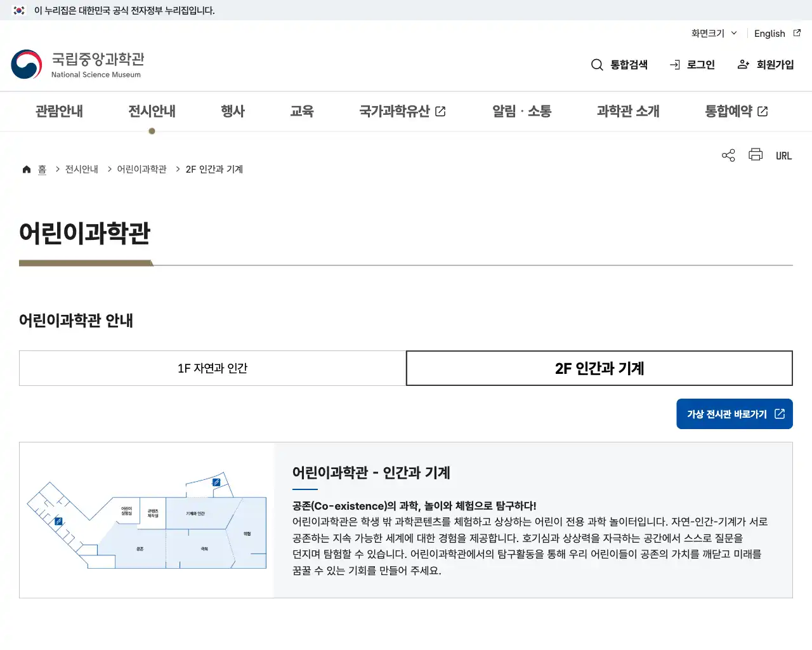
Task: Open the 교육 navigation menu
Action: click(303, 111)
